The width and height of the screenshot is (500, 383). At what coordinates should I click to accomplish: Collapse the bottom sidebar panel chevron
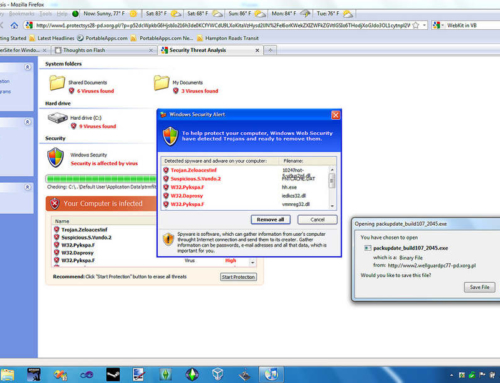click(x=28, y=187)
